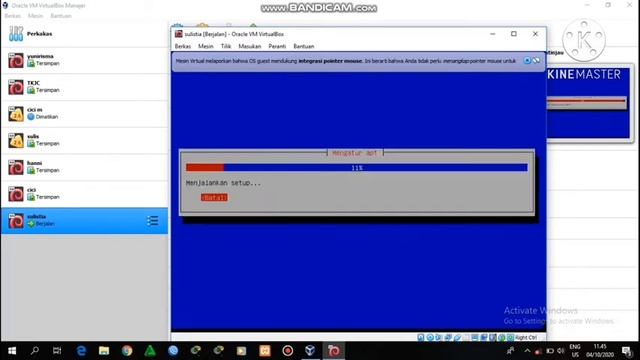The width and height of the screenshot is (640, 360).
Task: Click the Debian icon of the TKJC VM
Action: tap(16, 87)
